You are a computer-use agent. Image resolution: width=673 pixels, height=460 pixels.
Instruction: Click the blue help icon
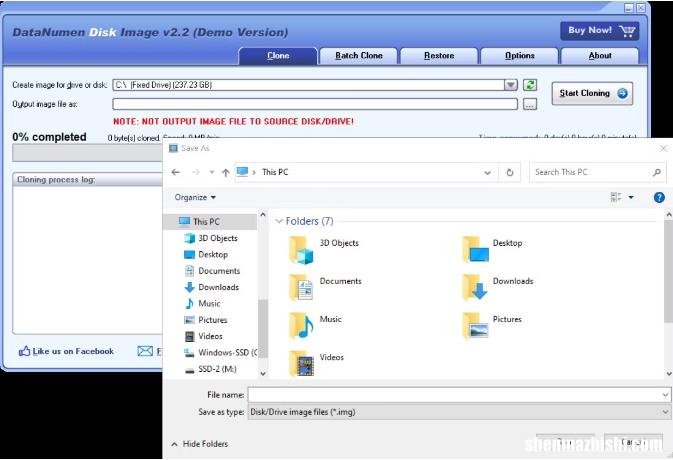click(659, 197)
